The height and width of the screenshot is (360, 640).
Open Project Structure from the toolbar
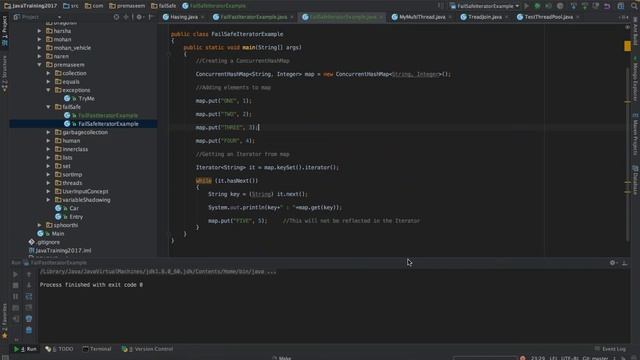[621, 6]
